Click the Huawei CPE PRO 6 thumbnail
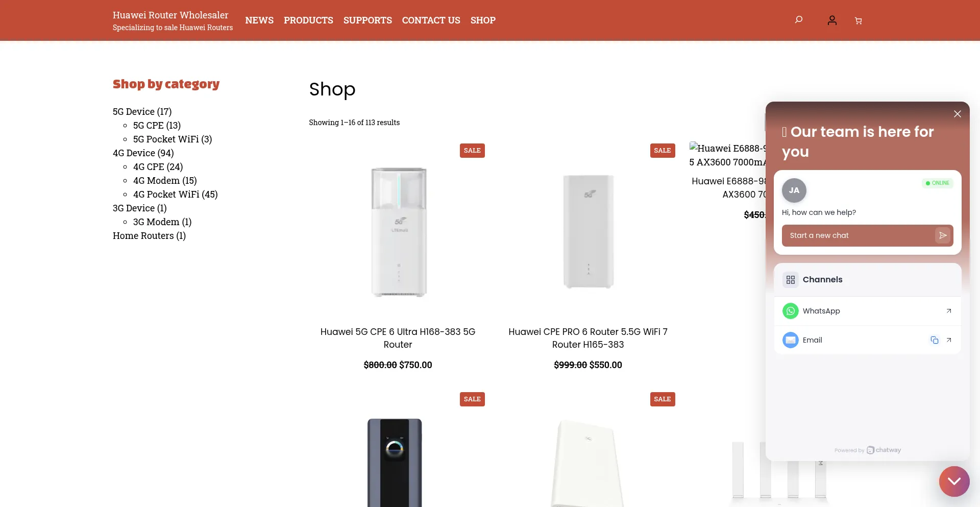The image size is (980, 507). point(588,231)
